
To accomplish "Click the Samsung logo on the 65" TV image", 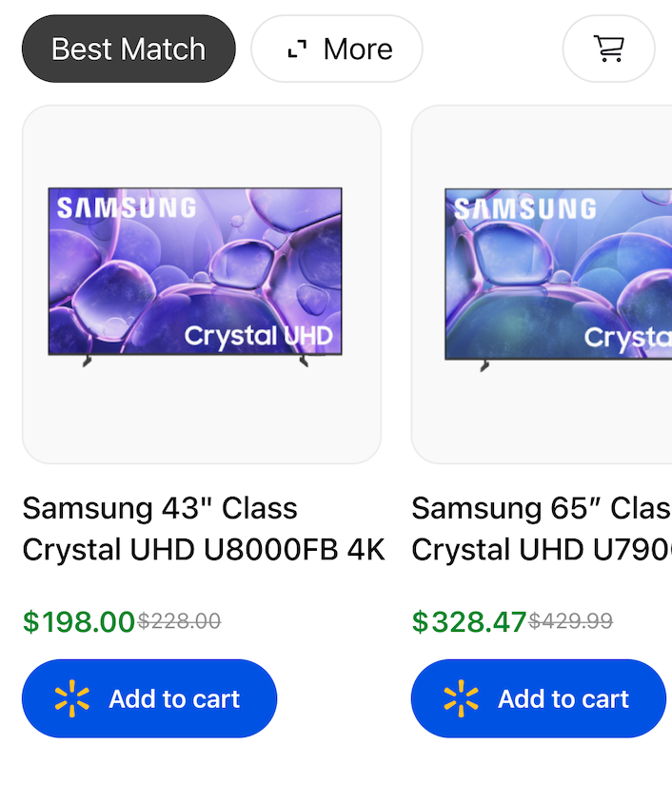I will (x=524, y=208).
